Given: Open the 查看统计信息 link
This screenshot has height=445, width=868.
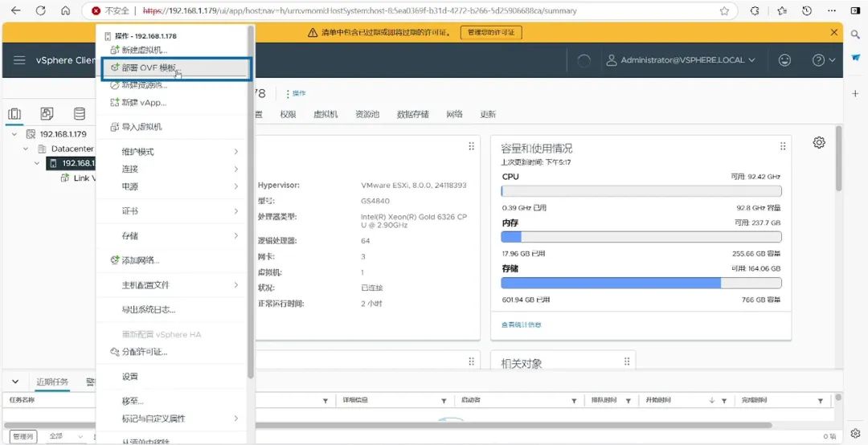Looking at the screenshot, I should tap(521, 325).
